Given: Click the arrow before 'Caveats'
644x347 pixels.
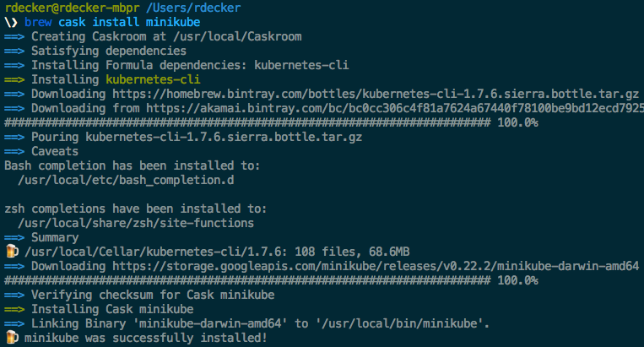Looking at the screenshot, I should point(14,151).
